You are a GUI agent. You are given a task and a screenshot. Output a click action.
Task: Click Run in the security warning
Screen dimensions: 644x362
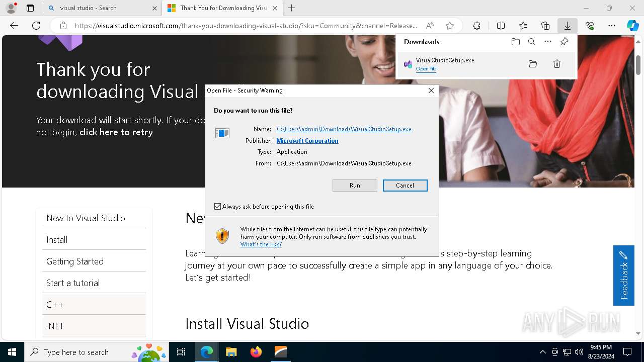click(x=355, y=186)
